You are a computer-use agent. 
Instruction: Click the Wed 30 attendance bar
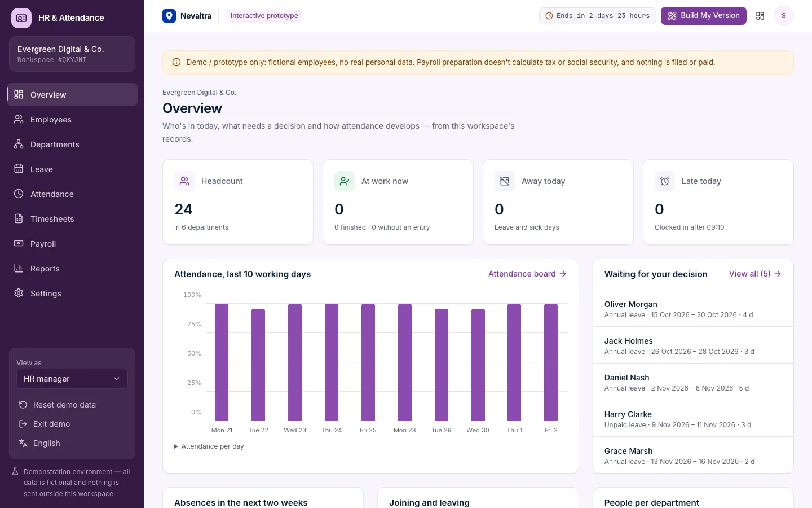(x=478, y=365)
